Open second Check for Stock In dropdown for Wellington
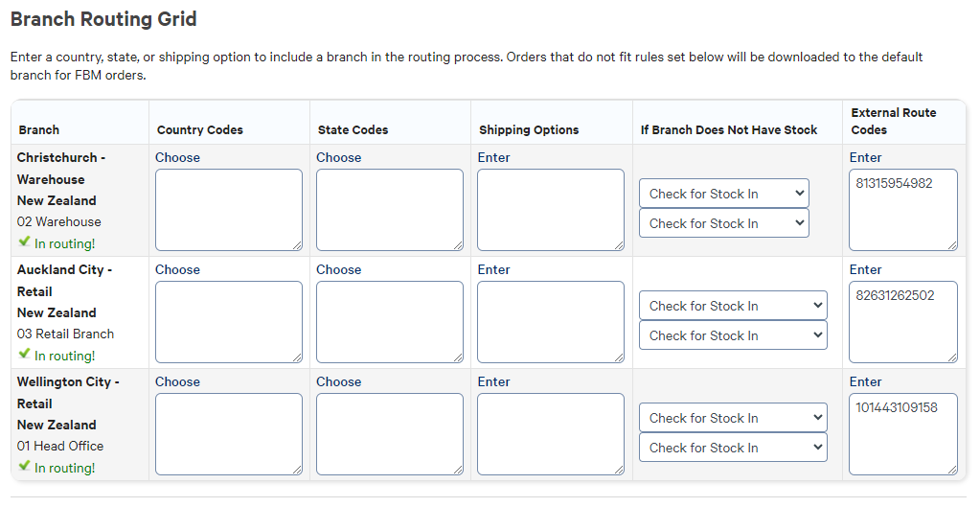 (x=733, y=448)
